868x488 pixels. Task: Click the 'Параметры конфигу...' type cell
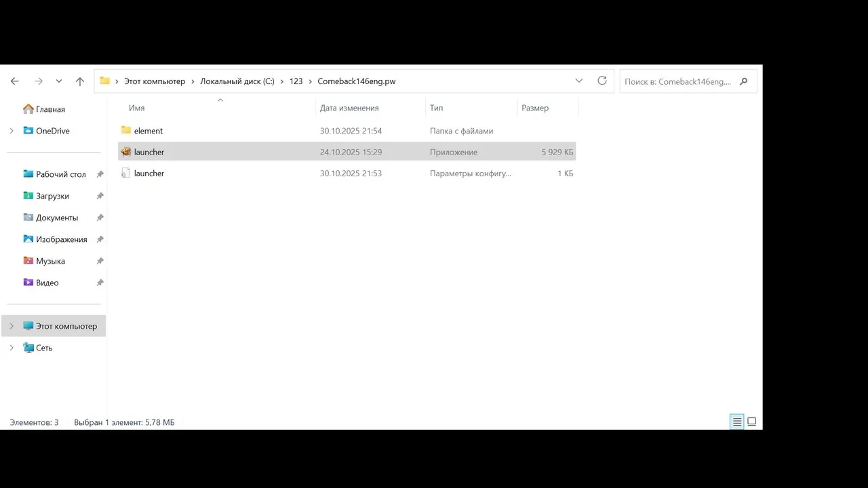(471, 174)
